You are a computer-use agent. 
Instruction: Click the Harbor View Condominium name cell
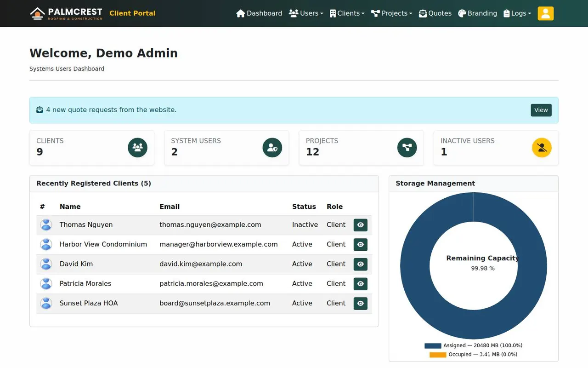(103, 244)
